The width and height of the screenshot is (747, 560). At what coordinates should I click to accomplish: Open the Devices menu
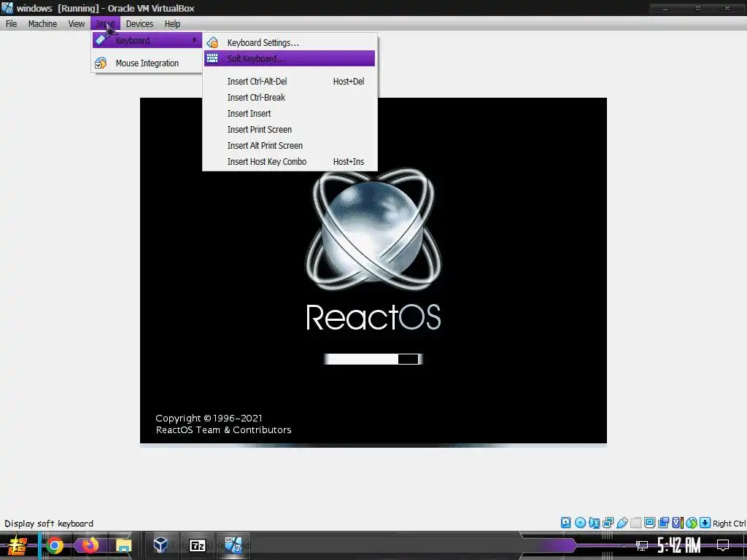(x=139, y=24)
